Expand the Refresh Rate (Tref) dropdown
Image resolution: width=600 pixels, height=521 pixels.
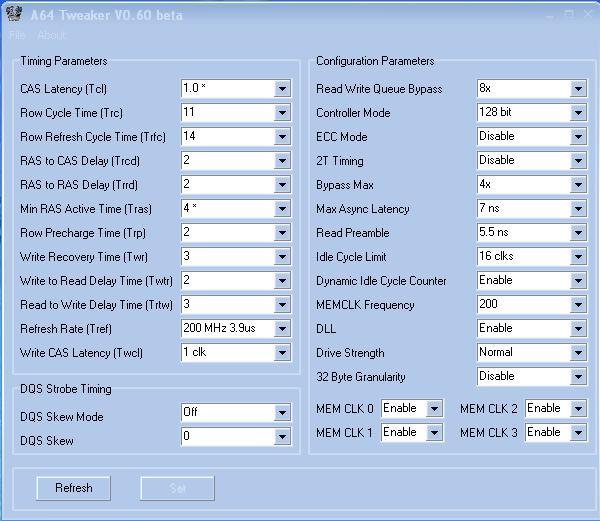point(282,329)
